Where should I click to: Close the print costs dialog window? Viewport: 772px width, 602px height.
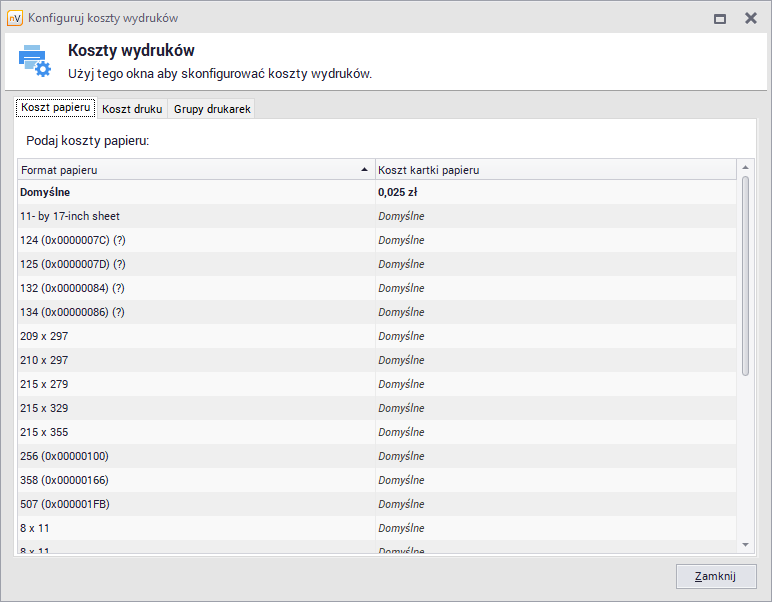click(750, 18)
